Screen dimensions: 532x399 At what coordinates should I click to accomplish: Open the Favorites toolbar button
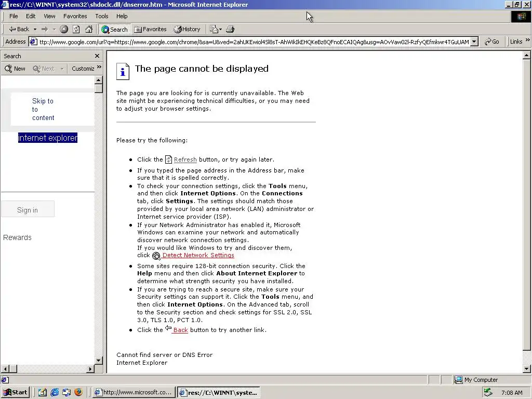point(150,29)
